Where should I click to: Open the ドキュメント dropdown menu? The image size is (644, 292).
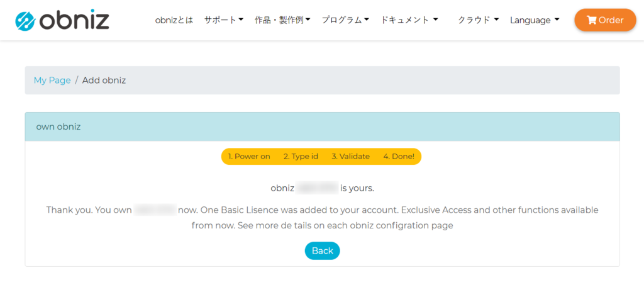coord(409,20)
